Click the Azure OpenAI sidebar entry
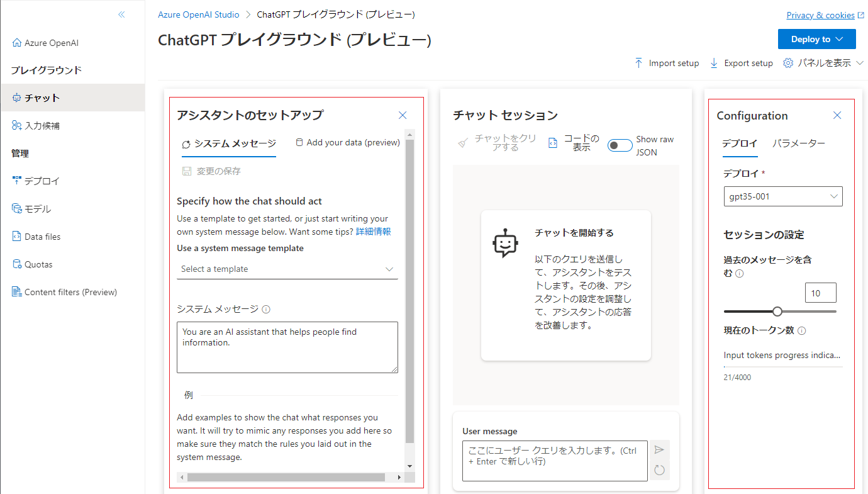 point(72,43)
